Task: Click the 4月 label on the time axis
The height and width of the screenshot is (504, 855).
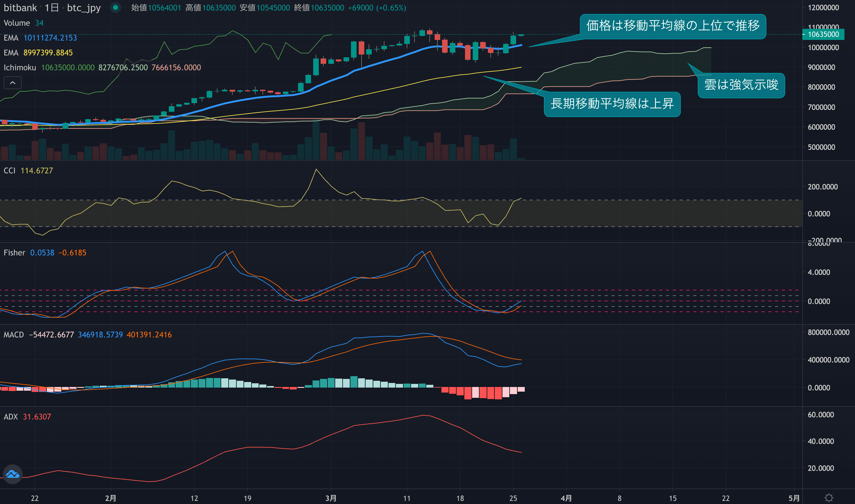Action: point(566,498)
